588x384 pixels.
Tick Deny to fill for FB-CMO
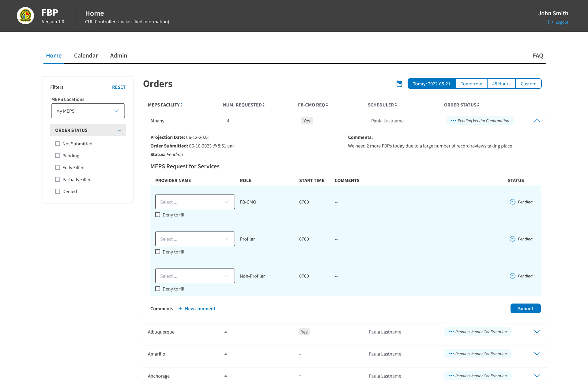158,215
